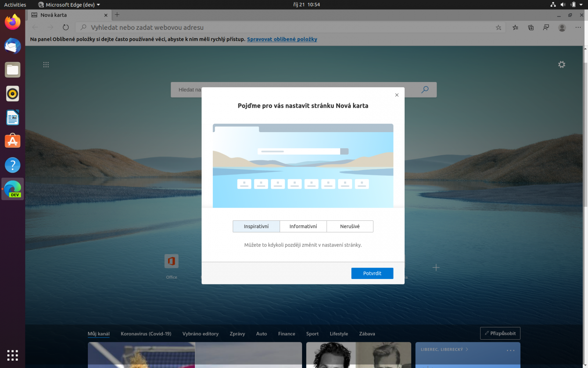Keep the Inspirativní layout selected

tap(256, 226)
